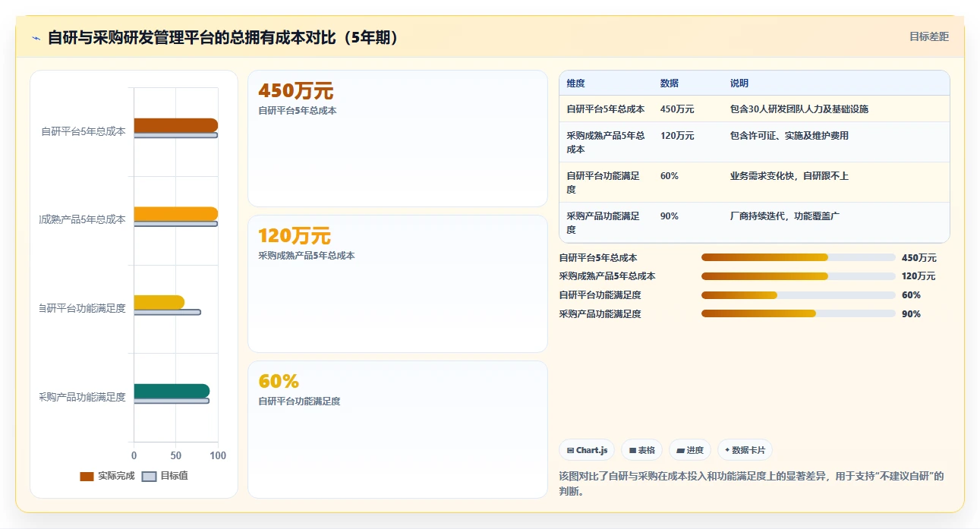980x529 pixels.
Task: Select the 120万元 data card value
Action: pos(295,236)
